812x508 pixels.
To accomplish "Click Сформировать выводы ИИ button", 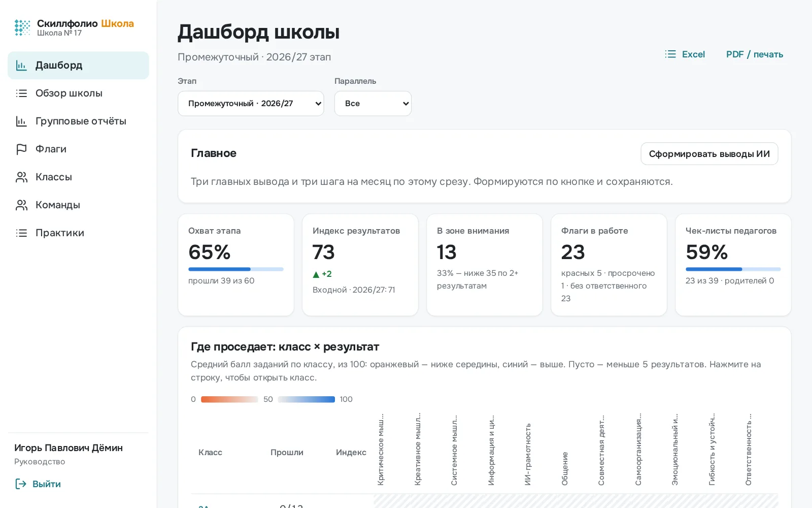I will tap(709, 154).
